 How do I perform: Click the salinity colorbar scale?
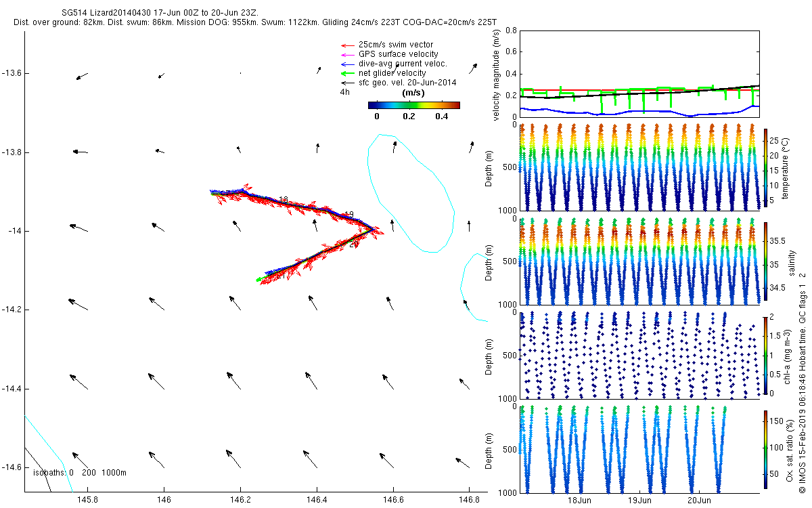click(x=766, y=261)
